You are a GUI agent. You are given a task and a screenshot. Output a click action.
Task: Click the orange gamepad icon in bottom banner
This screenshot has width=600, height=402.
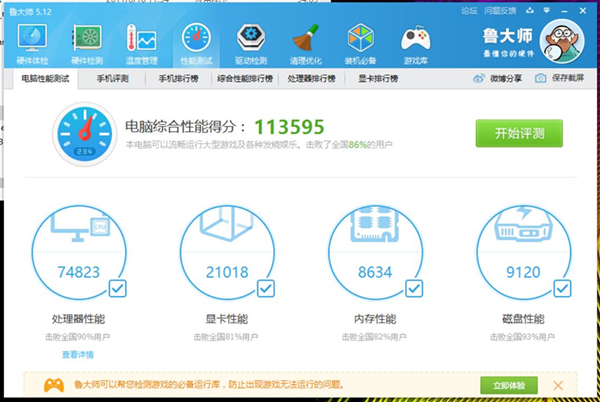54,385
